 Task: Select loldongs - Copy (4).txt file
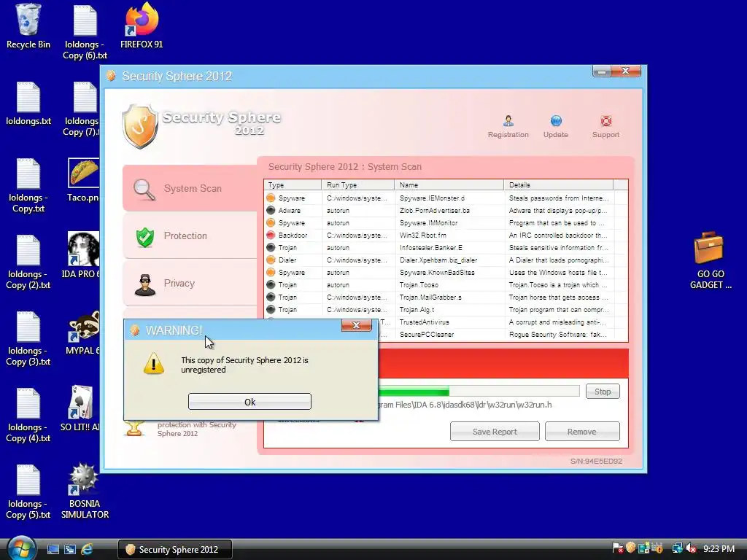click(x=28, y=415)
